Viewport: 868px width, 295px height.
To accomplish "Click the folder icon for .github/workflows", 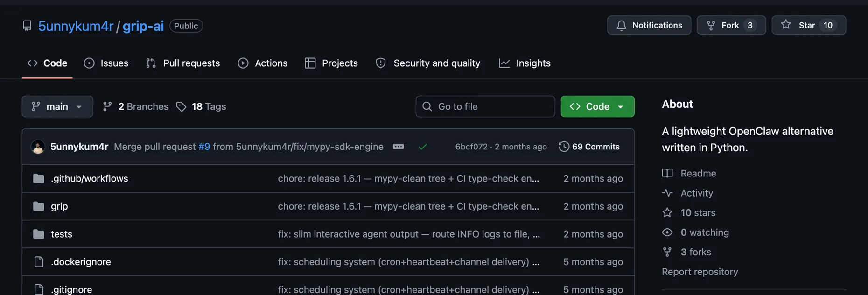I will pyautogui.click(x=39, y=178).
